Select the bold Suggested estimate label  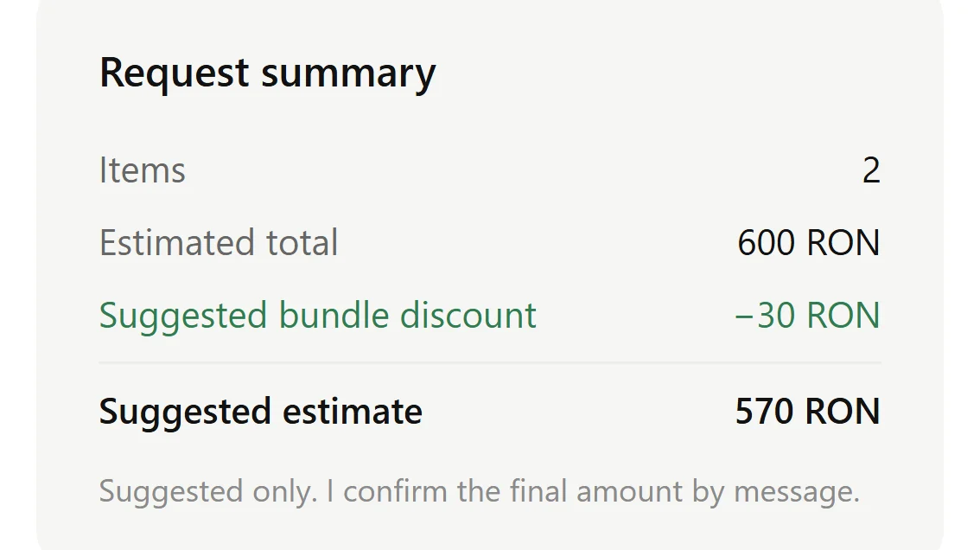pos(261,412)
